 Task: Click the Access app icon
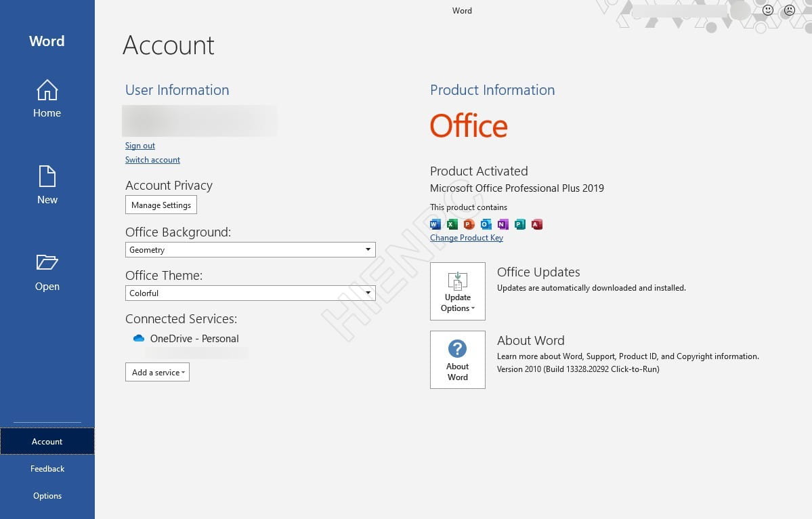(537, 224)
